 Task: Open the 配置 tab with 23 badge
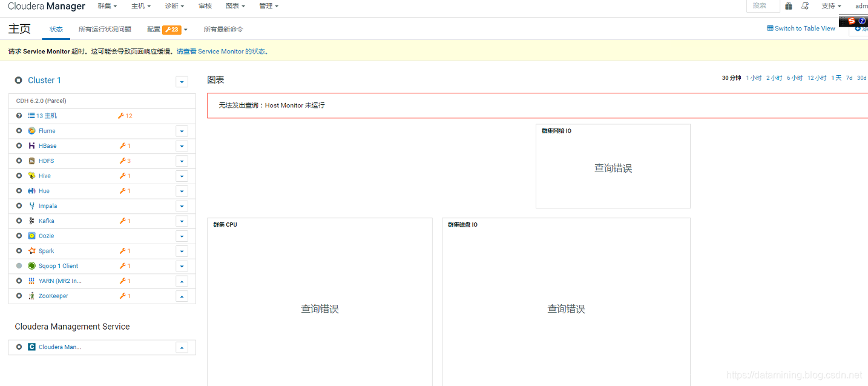click(x=167, y=29)
